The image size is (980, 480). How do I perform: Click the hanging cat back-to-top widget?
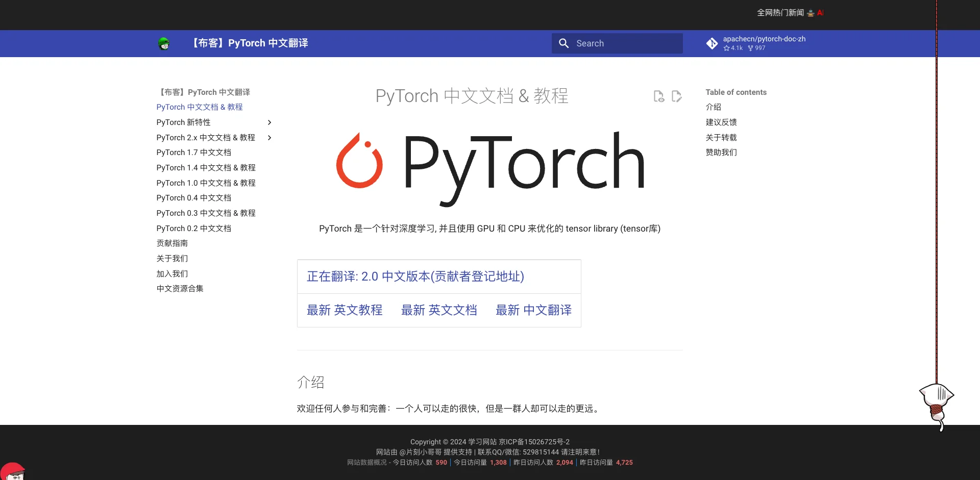coord(938,407)
